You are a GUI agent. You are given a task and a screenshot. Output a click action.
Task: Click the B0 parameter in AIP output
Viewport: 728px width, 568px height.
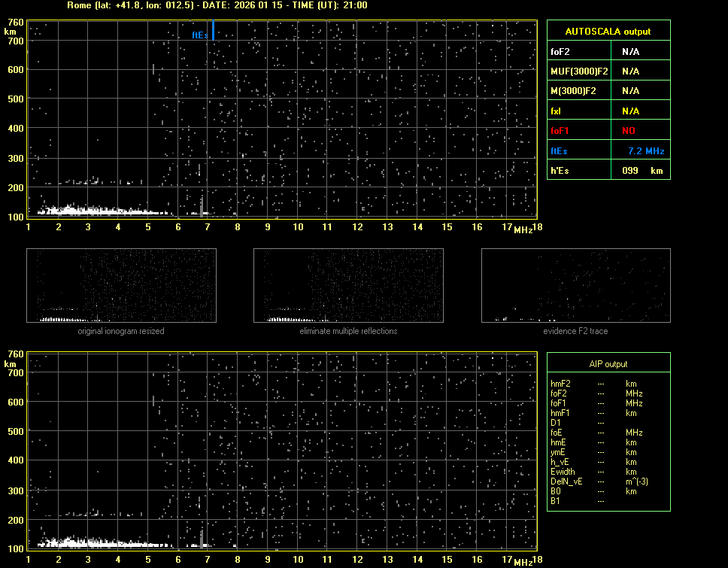click(x=555, y=491)
